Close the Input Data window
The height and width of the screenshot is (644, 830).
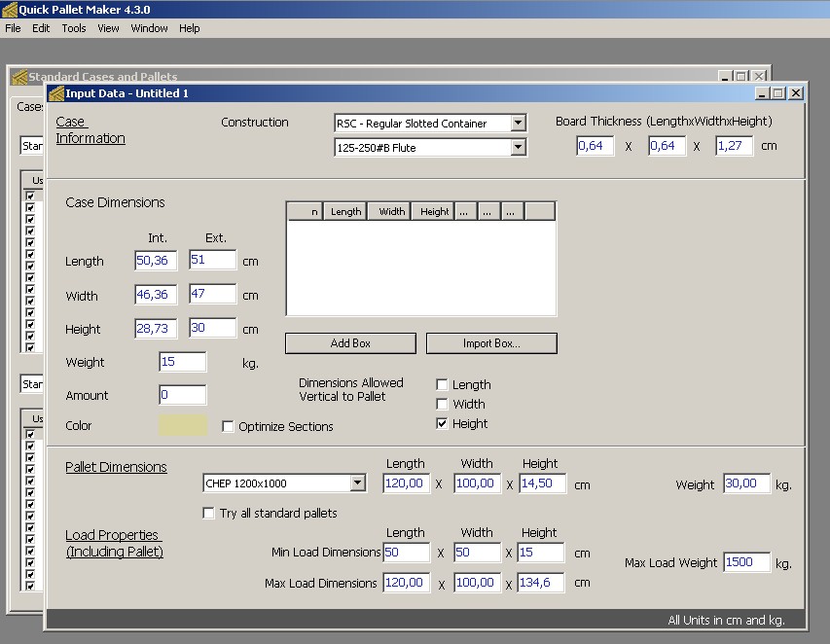pos(796,93)
